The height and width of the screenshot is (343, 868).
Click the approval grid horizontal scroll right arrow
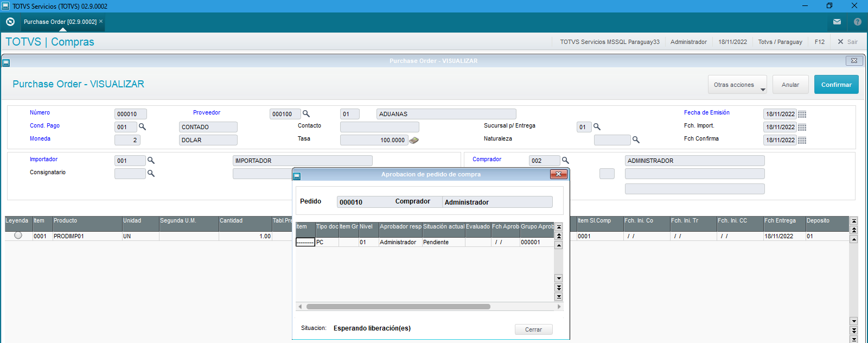[559, 307]
